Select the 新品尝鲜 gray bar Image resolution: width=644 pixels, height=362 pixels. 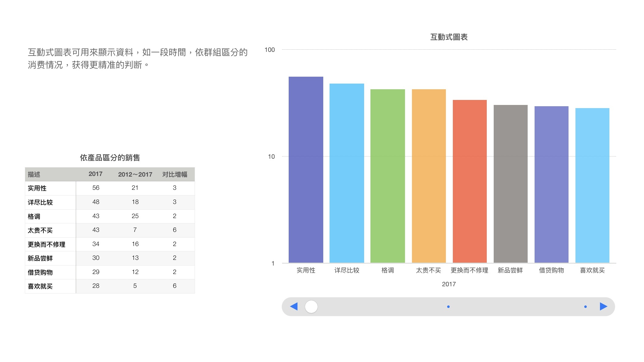click(x=510, y=184)
